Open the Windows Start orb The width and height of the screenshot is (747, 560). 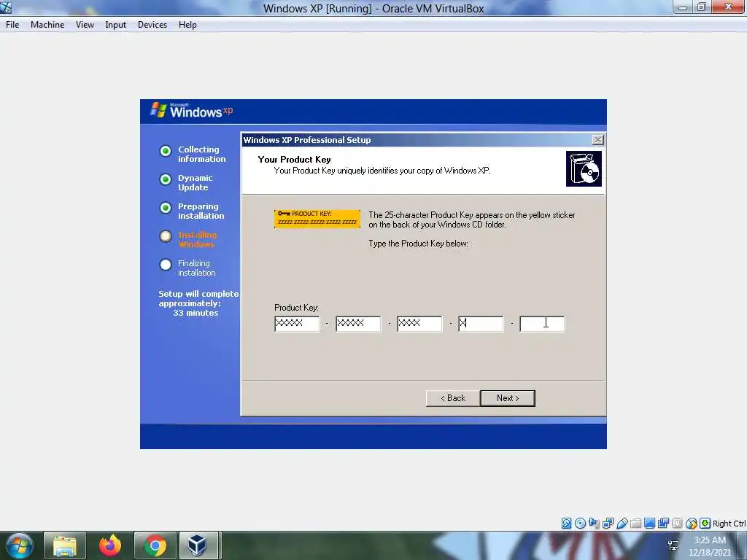(x=20, y=545)
